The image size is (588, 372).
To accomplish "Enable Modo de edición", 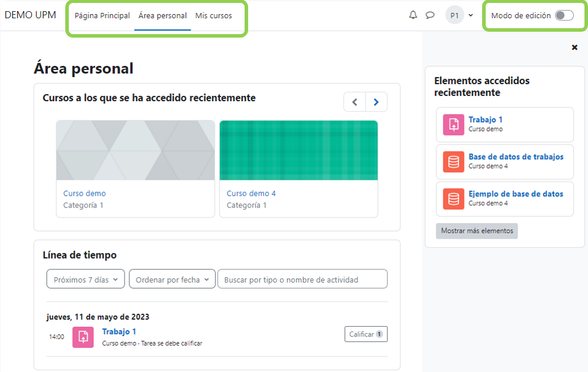I will [x=563, y=15].
